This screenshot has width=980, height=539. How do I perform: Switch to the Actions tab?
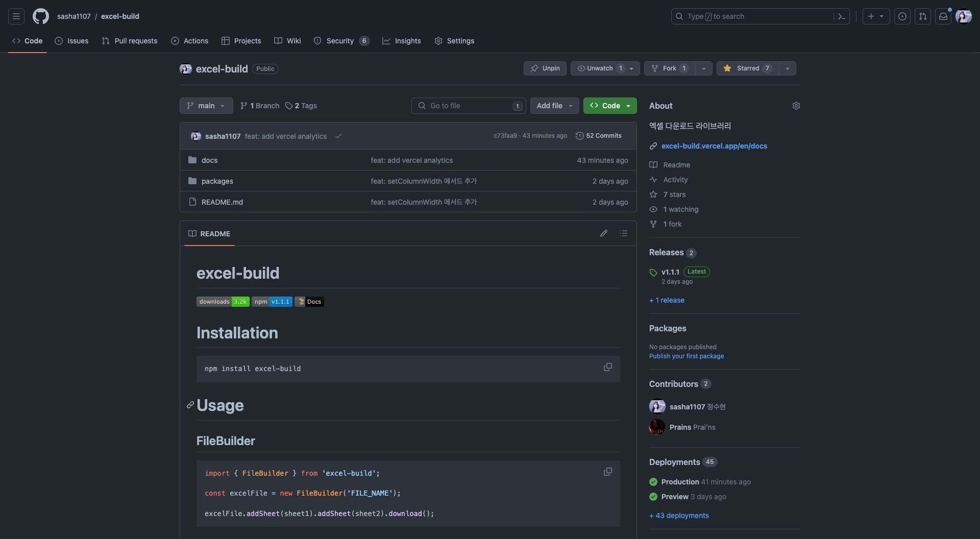point(190,41)
